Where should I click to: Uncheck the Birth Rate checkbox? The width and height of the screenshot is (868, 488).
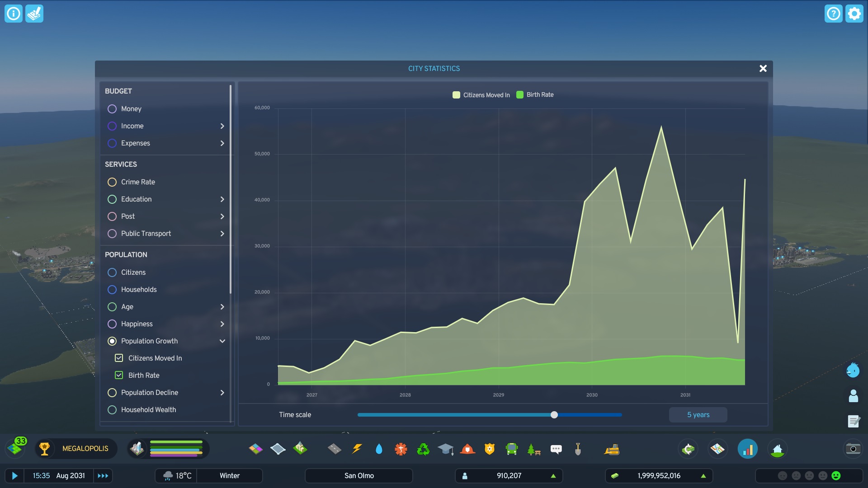coord(119,375)
